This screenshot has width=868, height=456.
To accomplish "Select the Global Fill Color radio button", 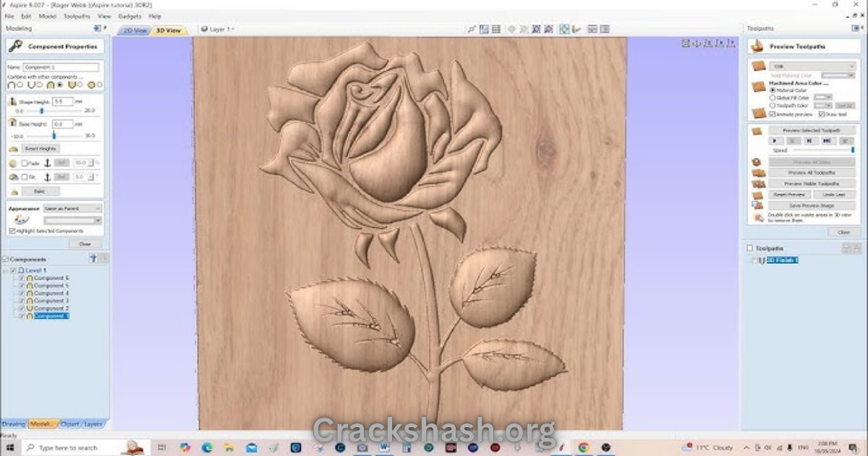I will click(772, 97).
